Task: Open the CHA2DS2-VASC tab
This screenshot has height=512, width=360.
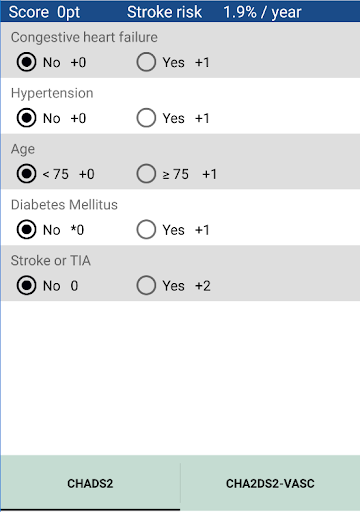Action: [270, 483]
